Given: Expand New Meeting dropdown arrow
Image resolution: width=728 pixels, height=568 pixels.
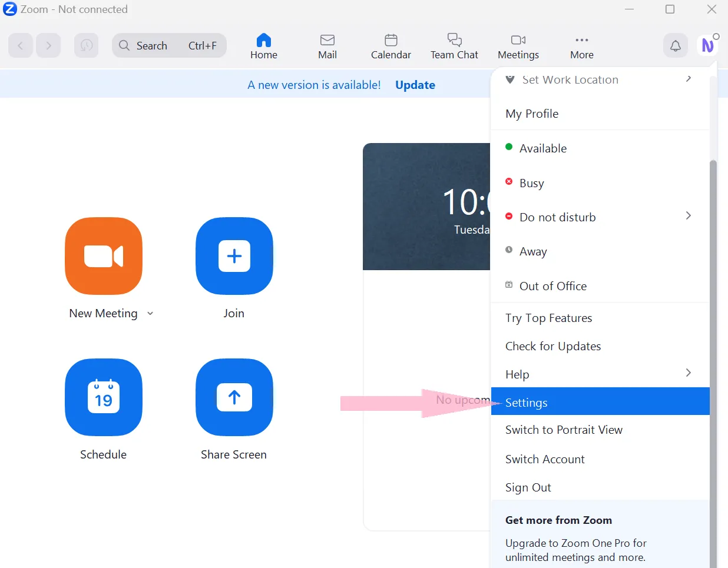Looking at the screenshot, I should click(x=150, y=314).
